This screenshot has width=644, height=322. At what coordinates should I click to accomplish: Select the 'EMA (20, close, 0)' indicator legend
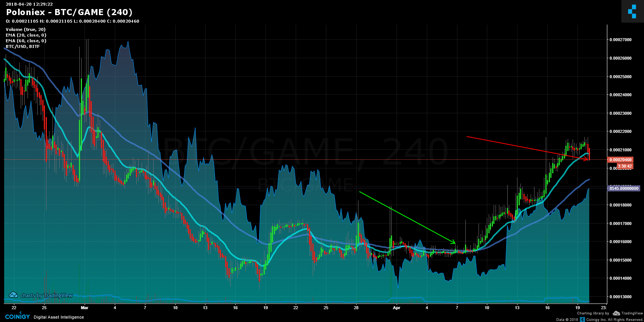pos(26,35)
